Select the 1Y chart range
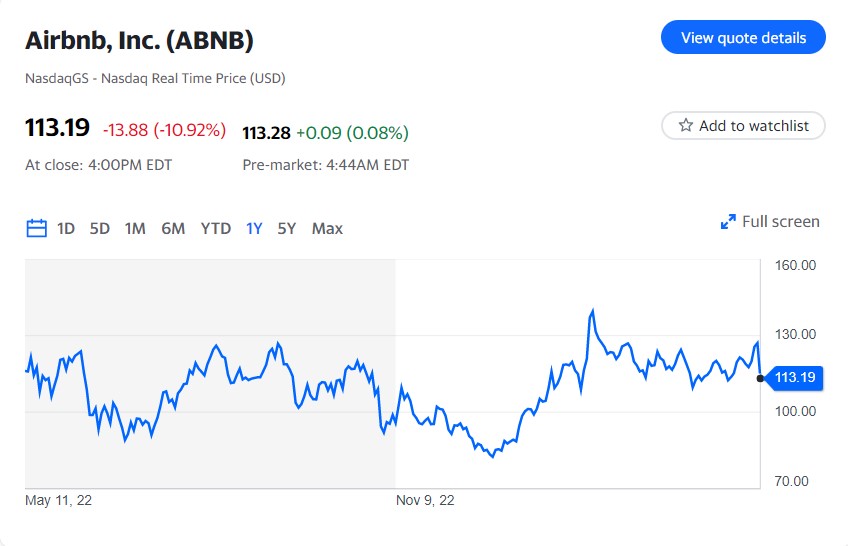 coord(254,229)
